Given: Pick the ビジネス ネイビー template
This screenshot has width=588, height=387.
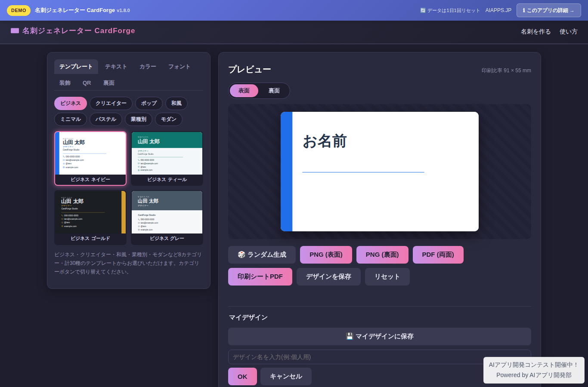Looking at the screenshot, I should (x=90, y=158).
